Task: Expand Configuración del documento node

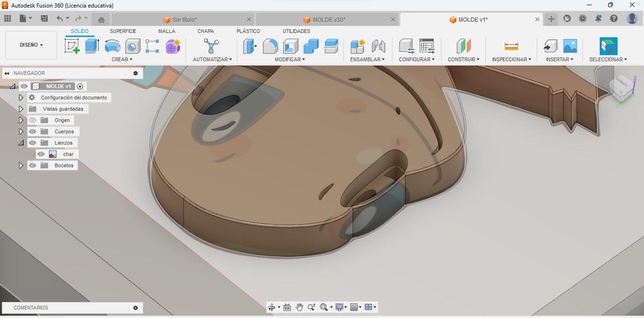Action: 21,98
